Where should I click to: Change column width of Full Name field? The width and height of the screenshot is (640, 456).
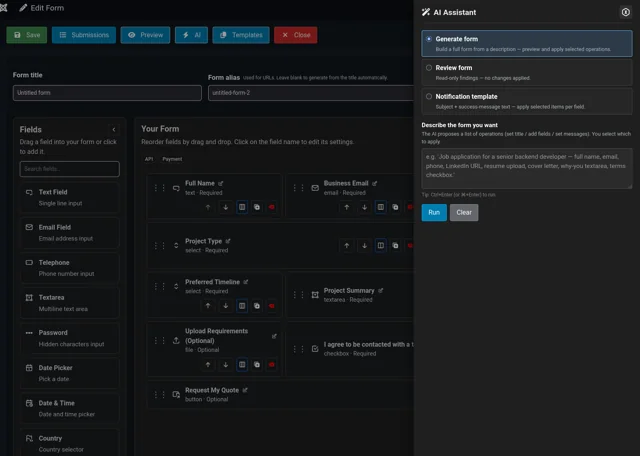pos(242,207)
